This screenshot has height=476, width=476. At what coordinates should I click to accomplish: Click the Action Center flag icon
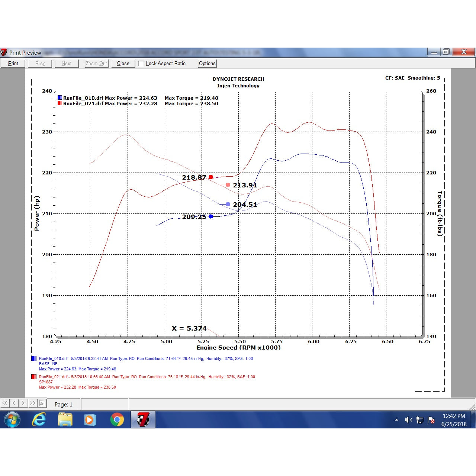[431, 420]
